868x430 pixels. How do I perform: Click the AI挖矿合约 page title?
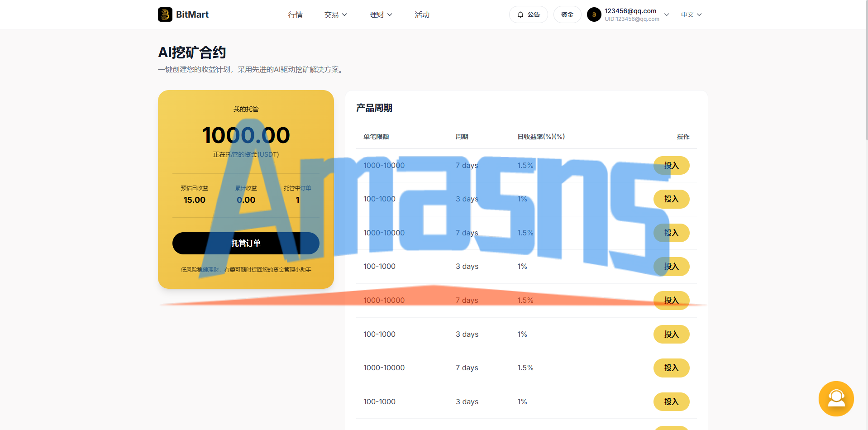click(x=192, y=53)
